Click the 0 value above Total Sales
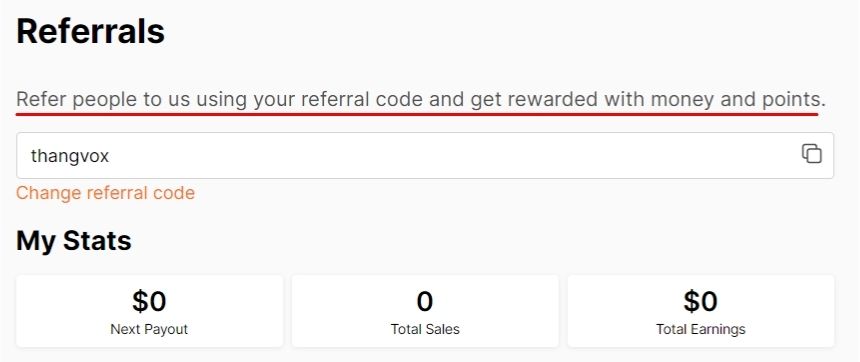Image resolution: width=860 pixels, height=362 pixels. [425, 301]
